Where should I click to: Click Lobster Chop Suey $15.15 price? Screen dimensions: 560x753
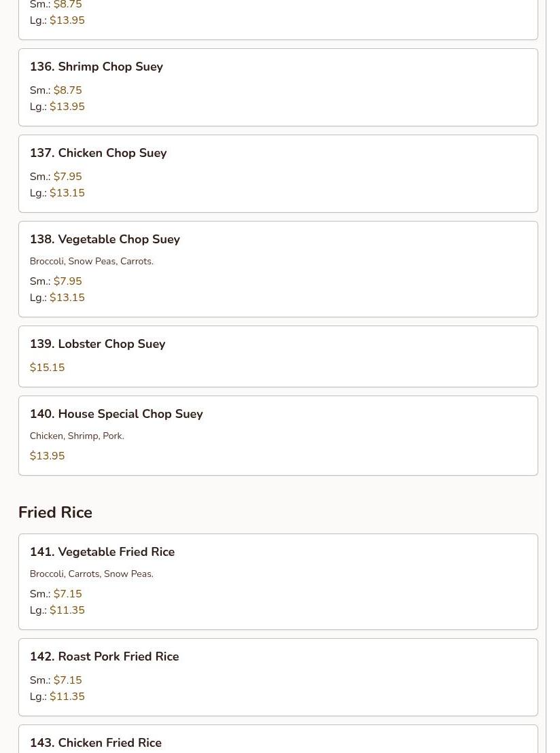(x=47, y=368)
